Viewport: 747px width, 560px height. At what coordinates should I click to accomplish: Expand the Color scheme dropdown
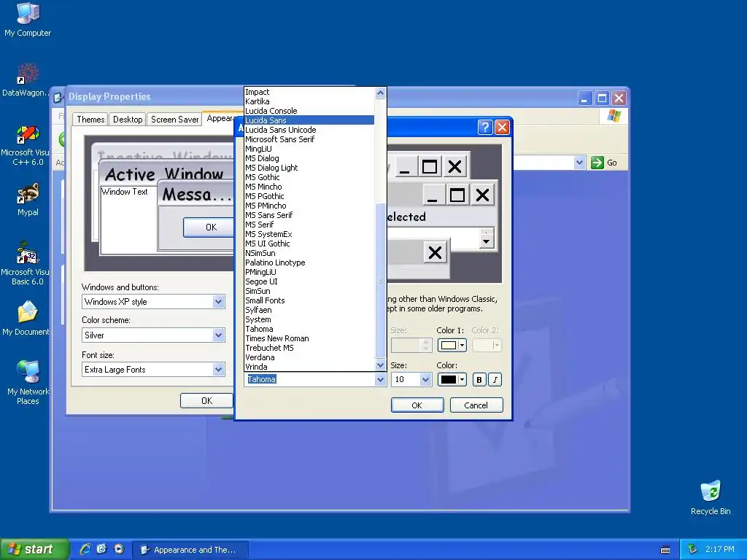pos(218,335)
